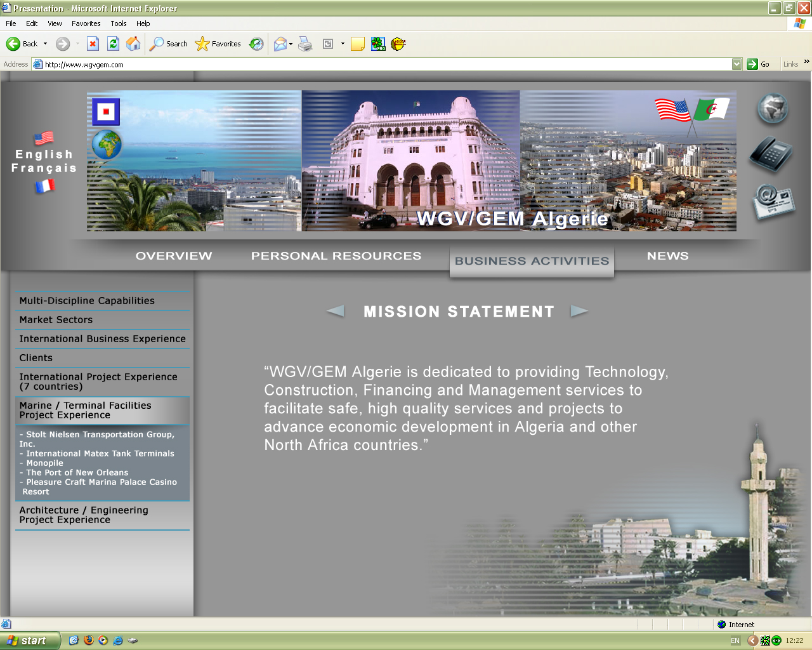Open Pleasure Craft Marina Palace Casino Resort
812x650 pixels.
[98, 487]
